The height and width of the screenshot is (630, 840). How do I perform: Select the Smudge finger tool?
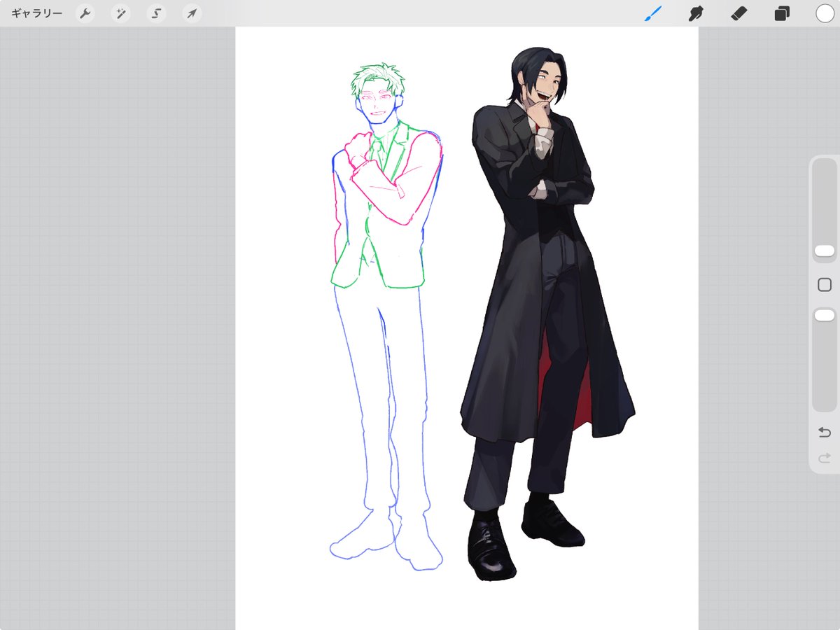(695, 13)
